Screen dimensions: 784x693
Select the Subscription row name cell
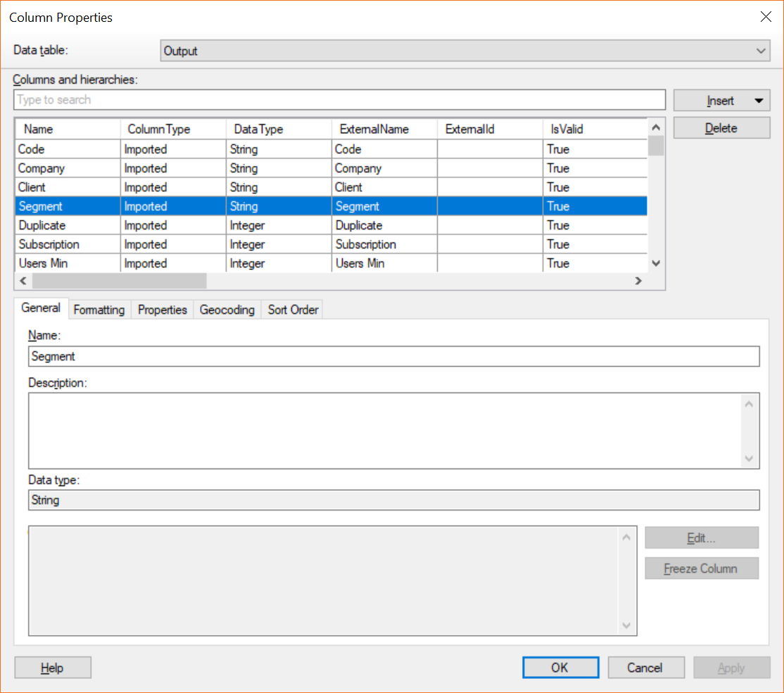[x=68, y=244]
